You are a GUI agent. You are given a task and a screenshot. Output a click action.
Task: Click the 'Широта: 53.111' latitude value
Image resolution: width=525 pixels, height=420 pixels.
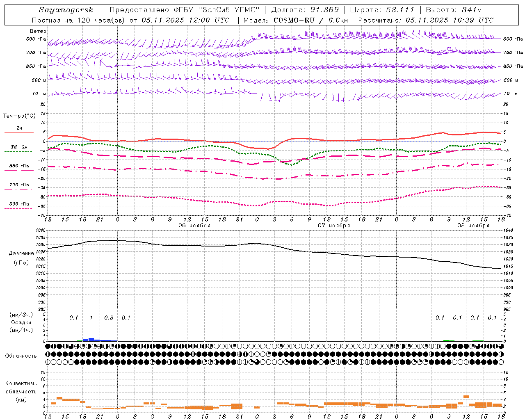pos(382,10)
